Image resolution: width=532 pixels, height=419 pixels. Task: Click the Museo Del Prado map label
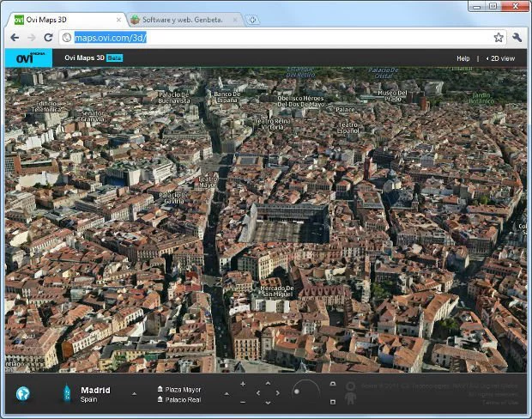pyautogui.click(x=392, y=96)
